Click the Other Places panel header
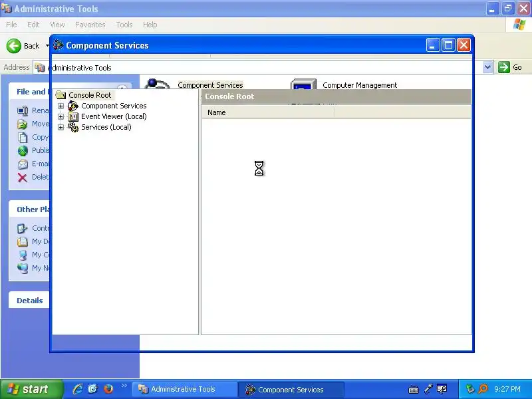 [29, 209]
